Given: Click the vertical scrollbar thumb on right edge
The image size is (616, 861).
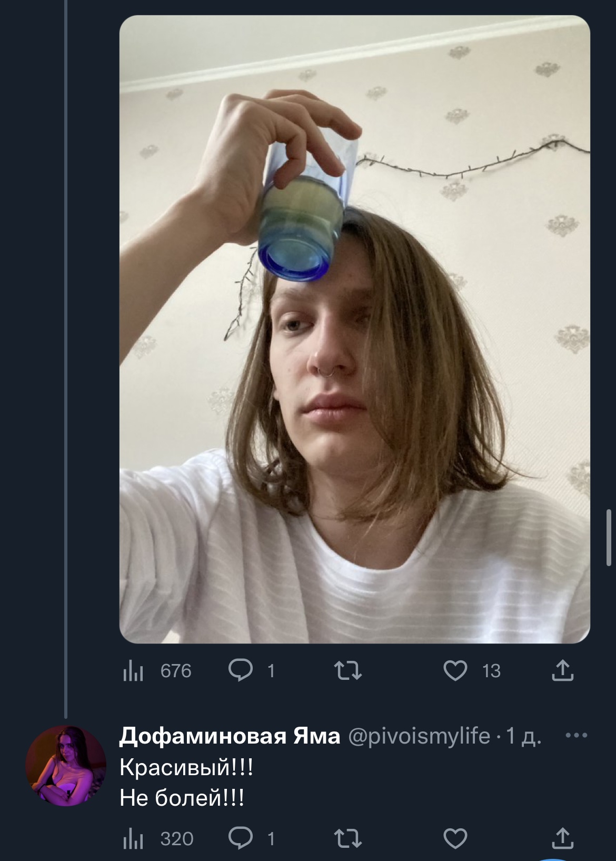Looking at the screenshot, I should (x=609, y=537).
